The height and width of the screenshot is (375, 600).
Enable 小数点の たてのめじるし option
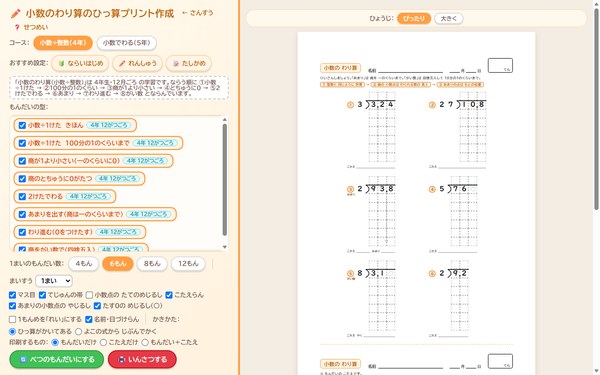(x=89, y=295)
